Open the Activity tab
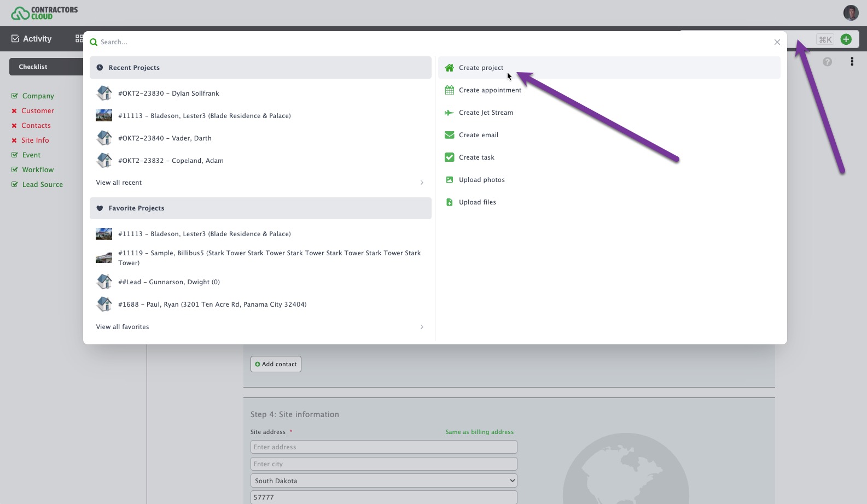This screenshot has width=867, height=504. click(x=32, y=39)
